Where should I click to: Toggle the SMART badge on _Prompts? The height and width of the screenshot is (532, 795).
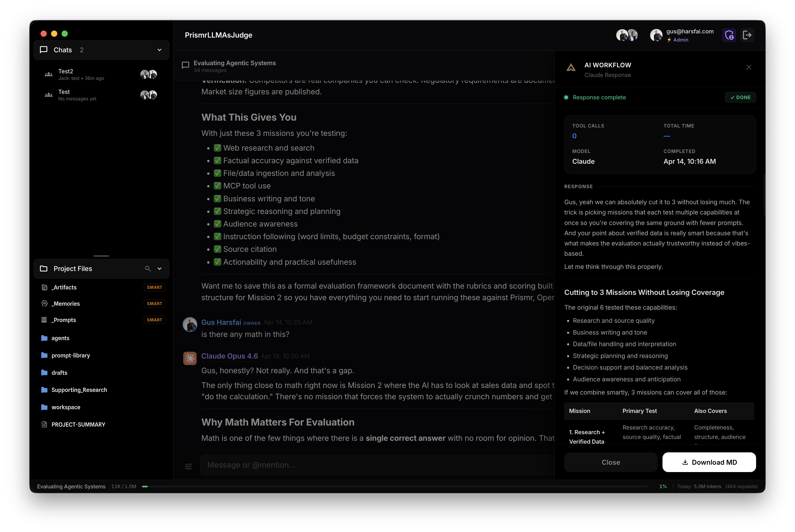(154, 320)
